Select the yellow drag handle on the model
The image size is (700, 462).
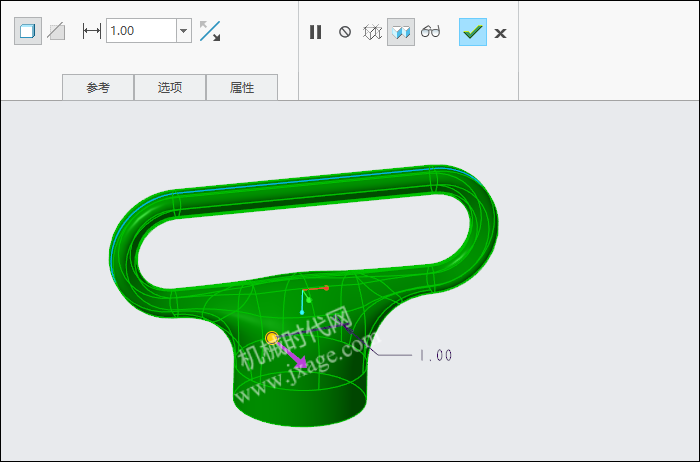[271, 338]
